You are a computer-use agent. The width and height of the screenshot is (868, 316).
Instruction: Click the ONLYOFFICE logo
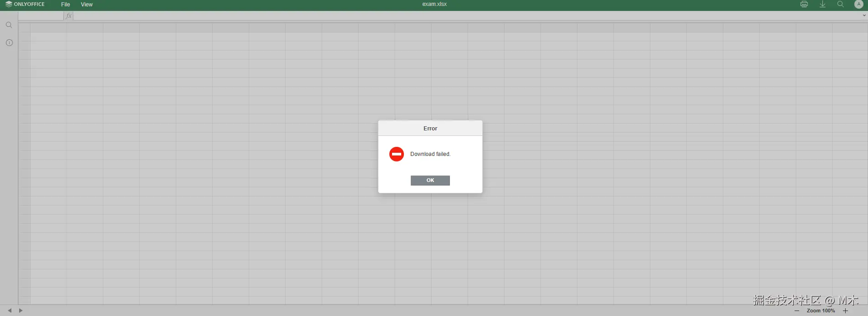pyautogui.click(x=25, y=4)
